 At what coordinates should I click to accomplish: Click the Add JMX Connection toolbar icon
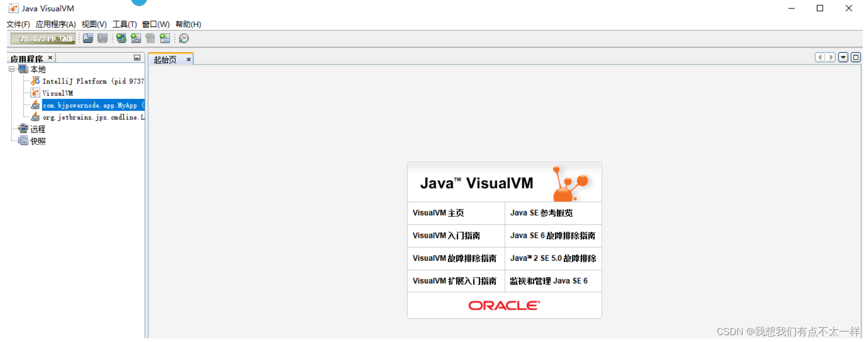(136, 39)
